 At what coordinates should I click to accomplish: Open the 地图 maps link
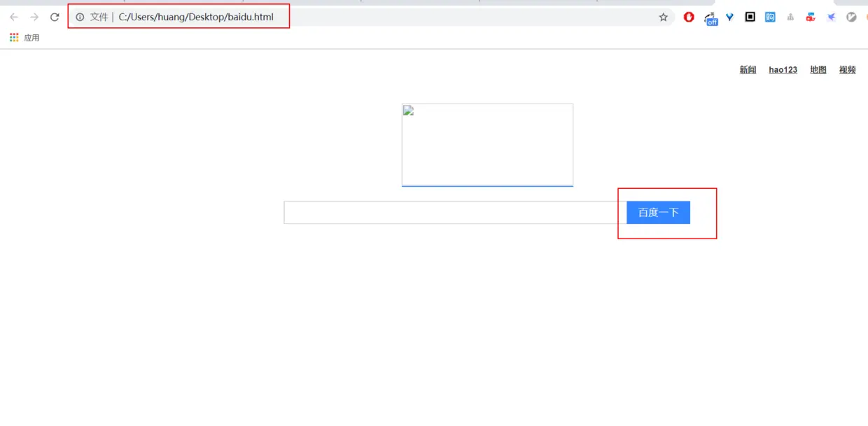tap(818, 69)
